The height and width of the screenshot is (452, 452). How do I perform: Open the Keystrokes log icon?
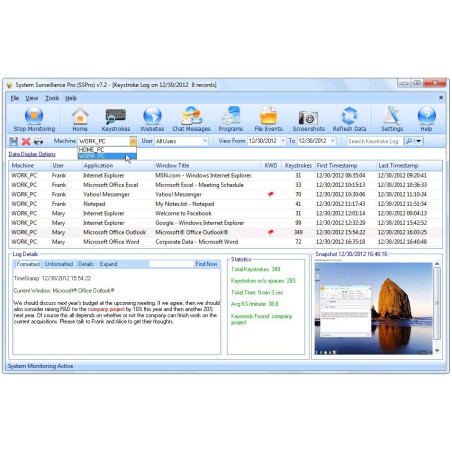[116, 119]
